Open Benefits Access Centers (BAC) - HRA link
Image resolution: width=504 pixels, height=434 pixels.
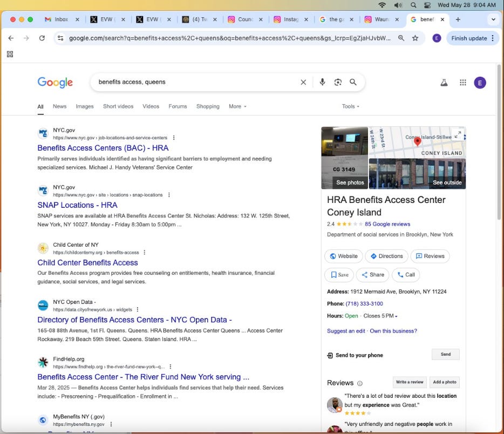[x=103, y=148]
